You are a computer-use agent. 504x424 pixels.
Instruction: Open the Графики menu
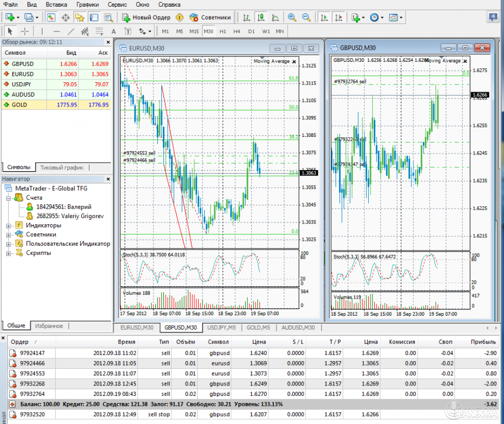click(x=88, y=4)
